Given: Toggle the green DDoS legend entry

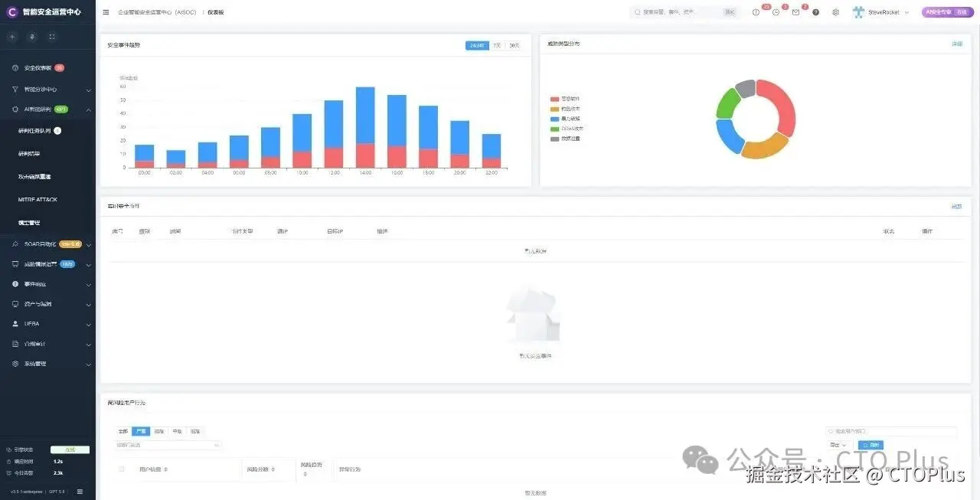Looking at the screenshot, I should [x=567, y=129].
